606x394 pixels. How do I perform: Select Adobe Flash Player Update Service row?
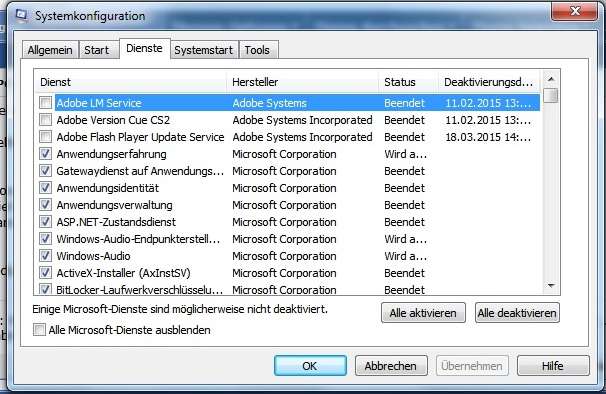point(288,137)
